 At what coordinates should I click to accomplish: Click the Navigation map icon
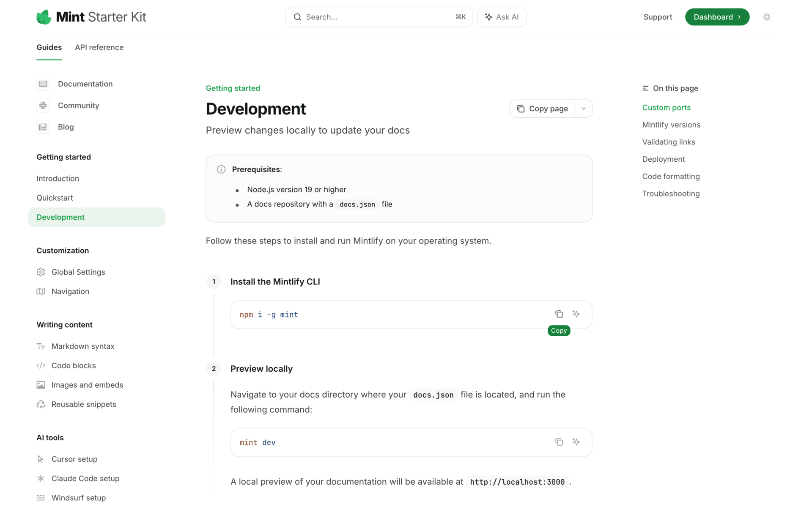(x=41, y=291)
